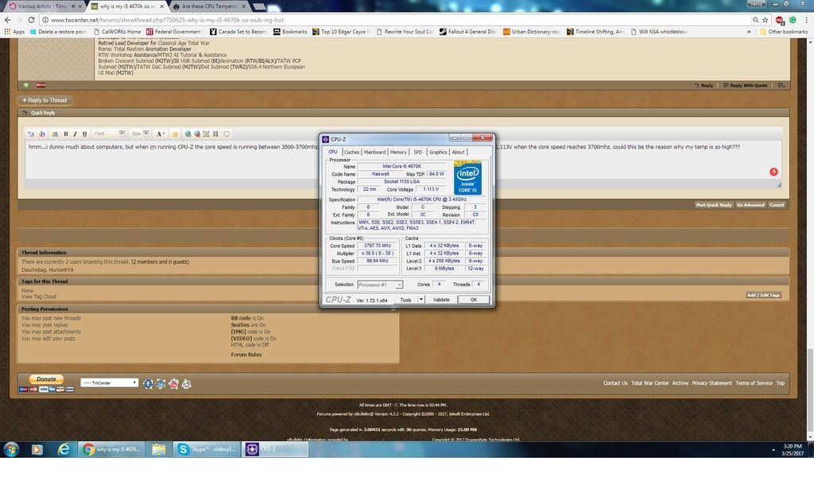Switch to the Memory tab in CPU-Z
814x504 pixels.
coord(398,152)
